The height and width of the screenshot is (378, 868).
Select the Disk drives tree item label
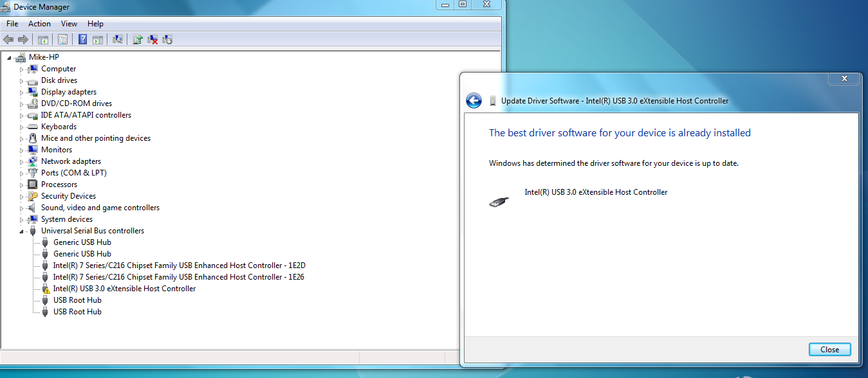tap(59, 80)
